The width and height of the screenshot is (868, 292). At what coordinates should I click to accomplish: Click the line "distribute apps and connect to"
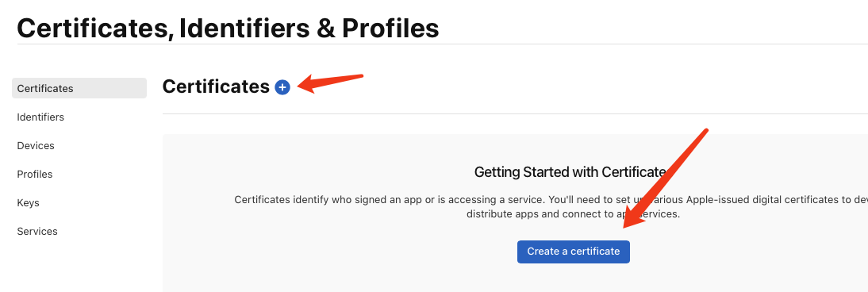[x=573, y=214]
